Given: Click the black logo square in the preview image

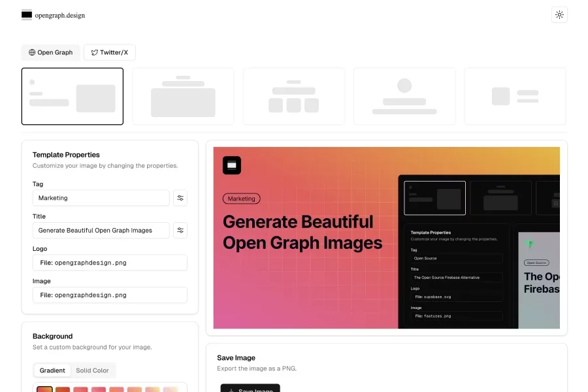Looking at the screenshot, I should tap(231, 165).
